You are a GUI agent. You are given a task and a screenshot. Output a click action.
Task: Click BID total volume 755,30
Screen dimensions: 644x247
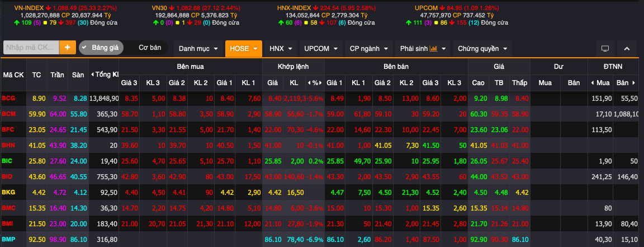tap(108, 176)
